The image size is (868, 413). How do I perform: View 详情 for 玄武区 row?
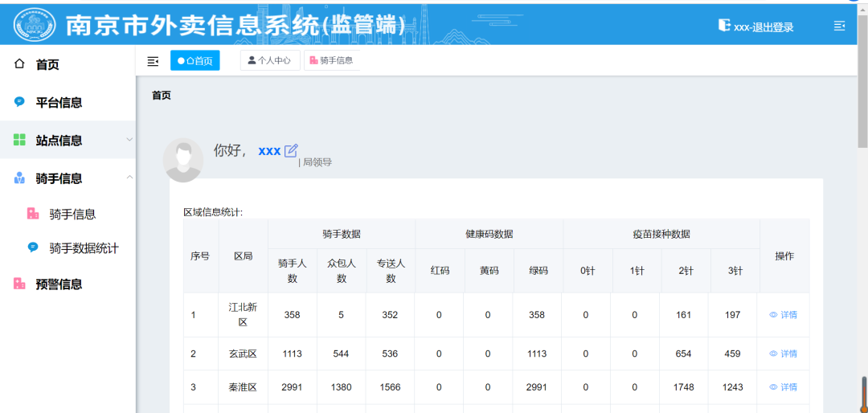point(784,354)
